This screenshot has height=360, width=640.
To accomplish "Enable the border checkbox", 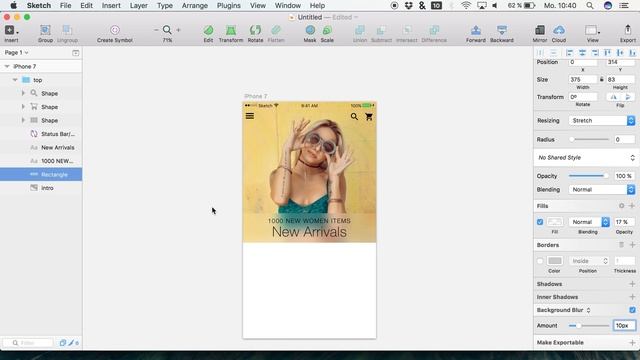I will (x=540, y=261).
